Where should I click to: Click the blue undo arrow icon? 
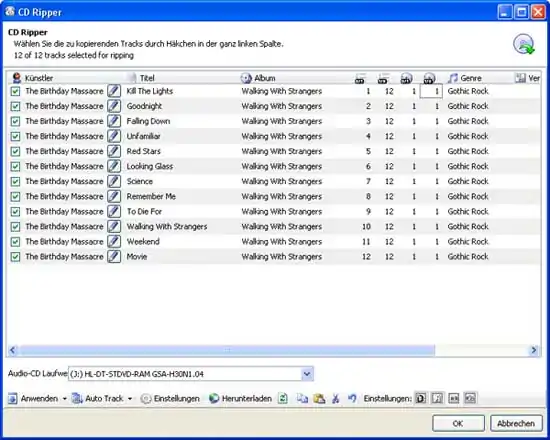tap(352, 398)
